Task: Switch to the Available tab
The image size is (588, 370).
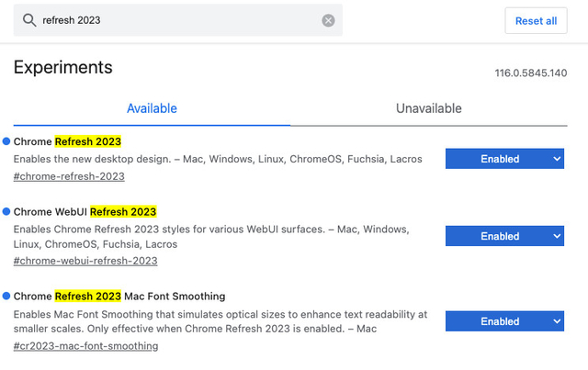Action: (x=152, y=108)
